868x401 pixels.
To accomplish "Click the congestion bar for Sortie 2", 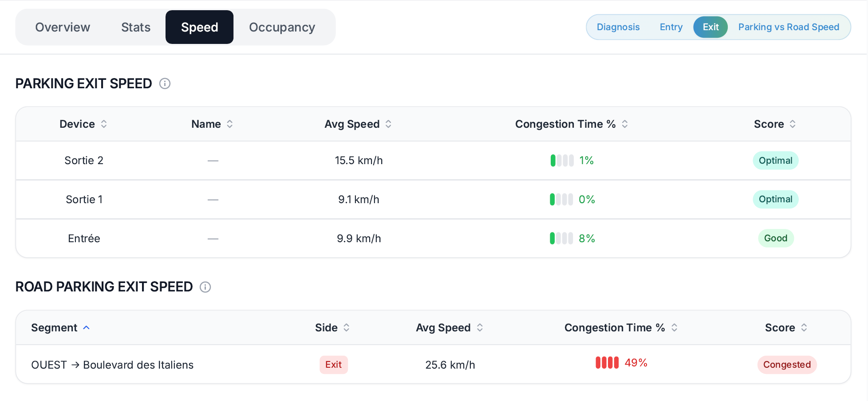I will click(x=561, y=160).
